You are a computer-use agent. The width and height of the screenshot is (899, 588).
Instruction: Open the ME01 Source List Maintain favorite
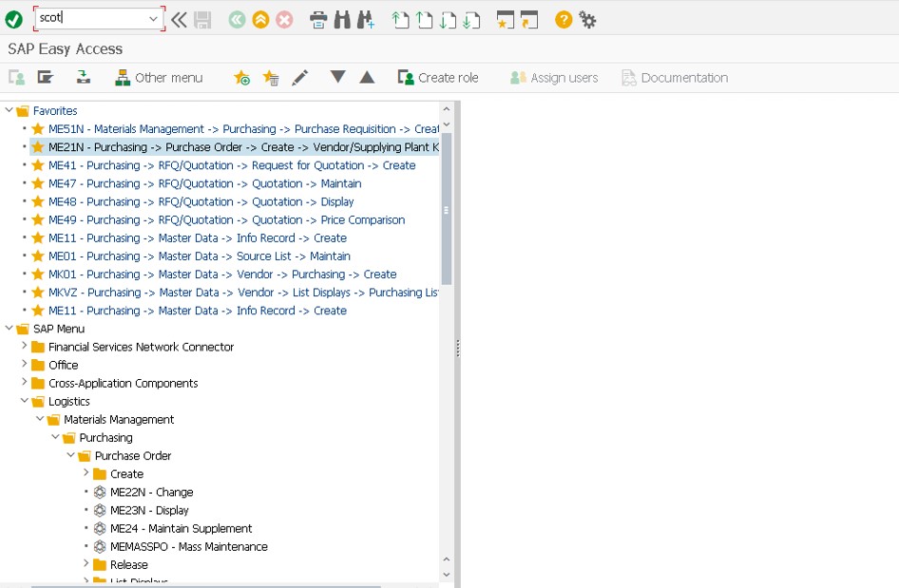[199, 256]
